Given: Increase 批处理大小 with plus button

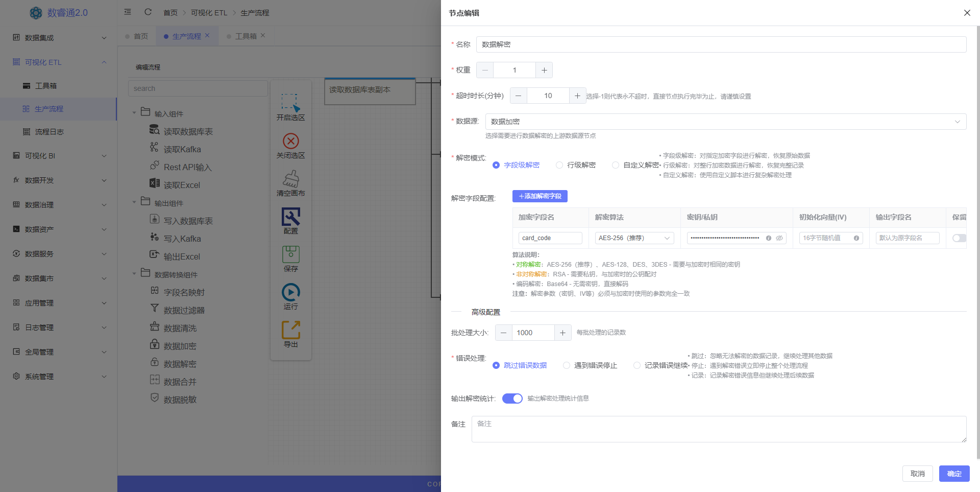Looking at the screenshot, I should [562, 333].
